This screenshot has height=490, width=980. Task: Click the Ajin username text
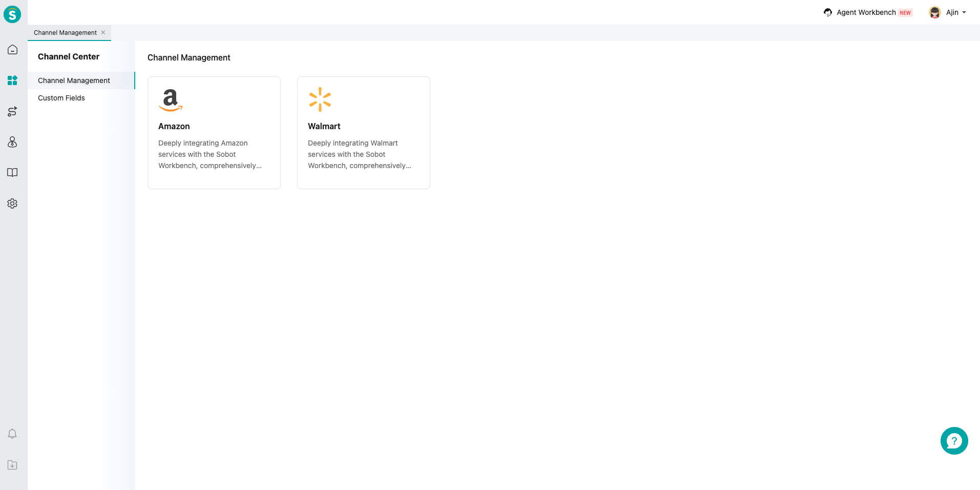952,12
